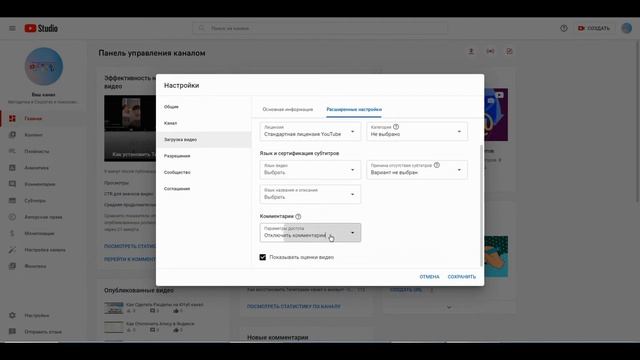Open the latest video thumbnail on the dashboard

click(130, 128)
